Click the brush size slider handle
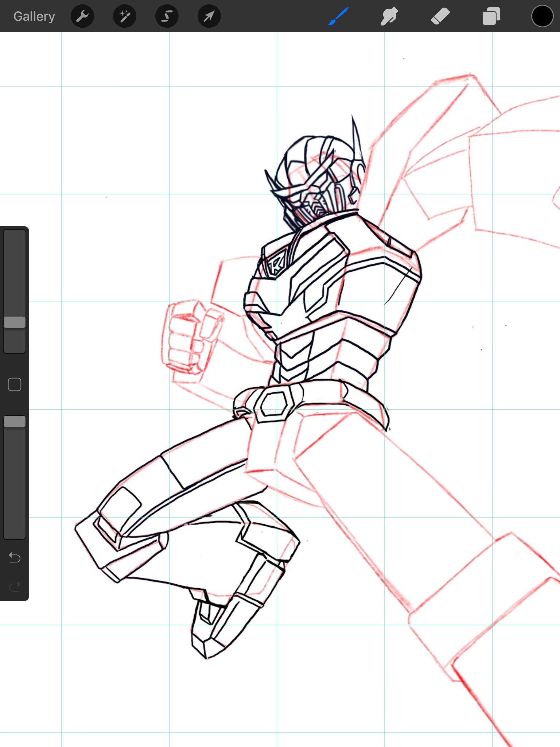560x747 pixels. pos(15,322)
